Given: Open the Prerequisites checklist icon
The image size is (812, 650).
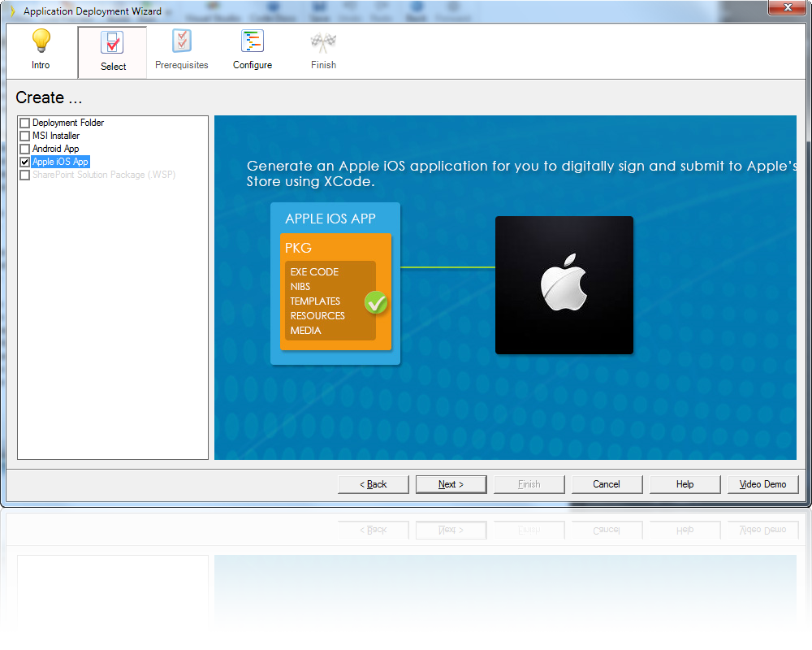Looking at the screenshot, I should (182, 41).
